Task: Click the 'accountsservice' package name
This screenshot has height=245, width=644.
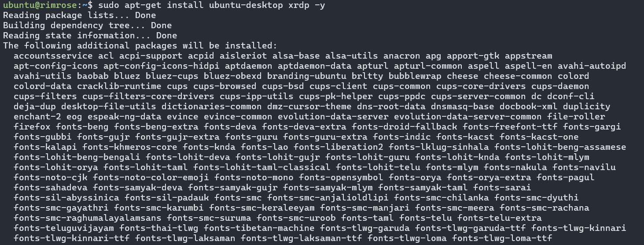Action: point(53,56)
